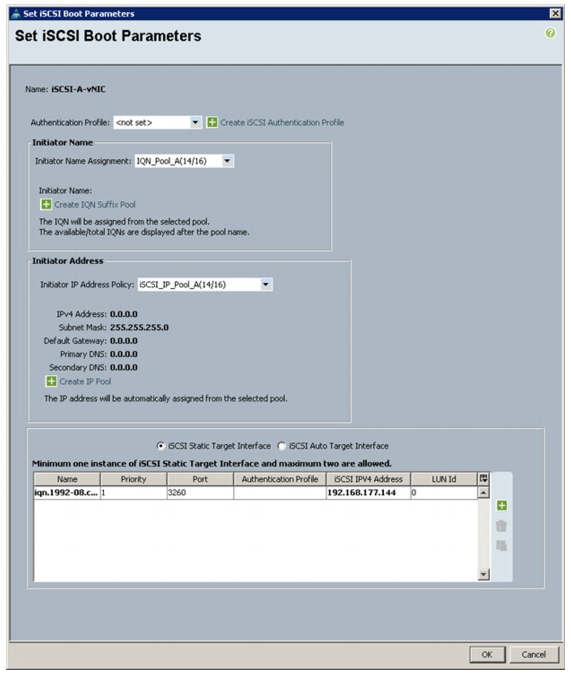The height and width of the screenshot is (673, 571).
Task: Open the table column settings icon
Action: tap(483, 479)
